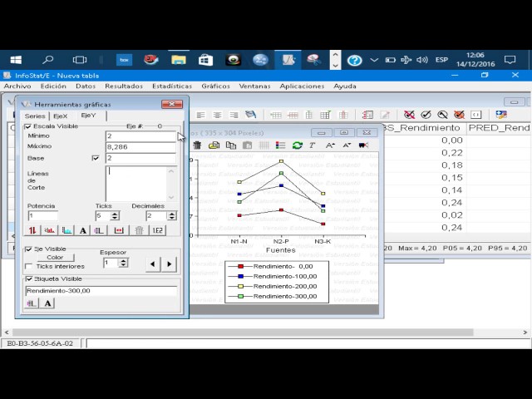Toggle the Base checkbox

tap(96, 158)
